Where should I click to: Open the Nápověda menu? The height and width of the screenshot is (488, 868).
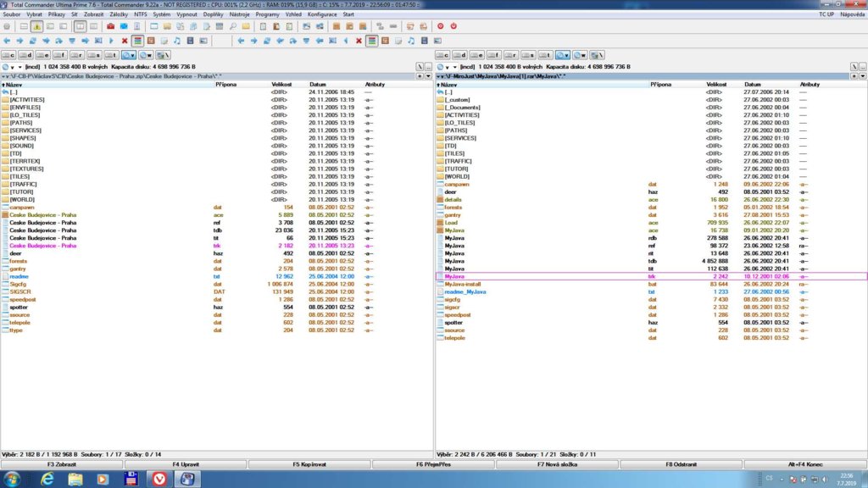click(x=852, y=14)
